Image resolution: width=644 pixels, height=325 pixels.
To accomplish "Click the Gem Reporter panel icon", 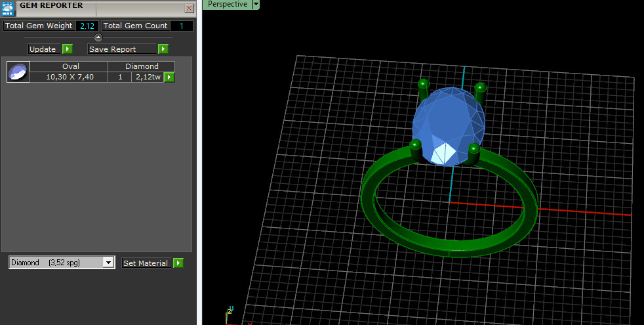I will pyautogui.click(x=8, y=8).
